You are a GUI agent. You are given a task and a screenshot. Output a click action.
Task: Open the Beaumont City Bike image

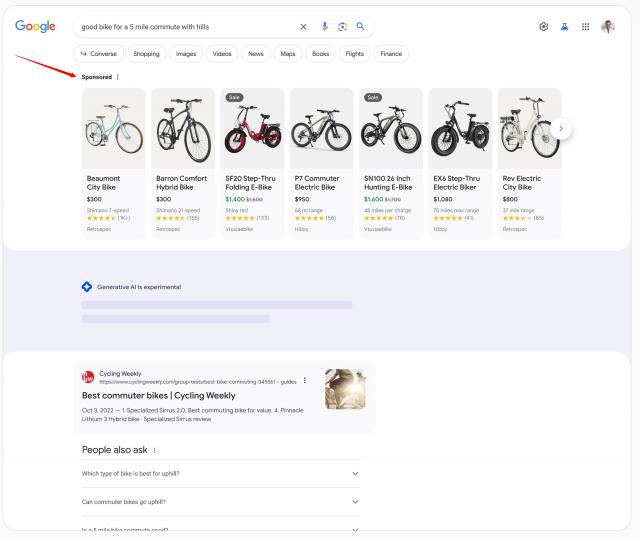[x=114, y=129]
